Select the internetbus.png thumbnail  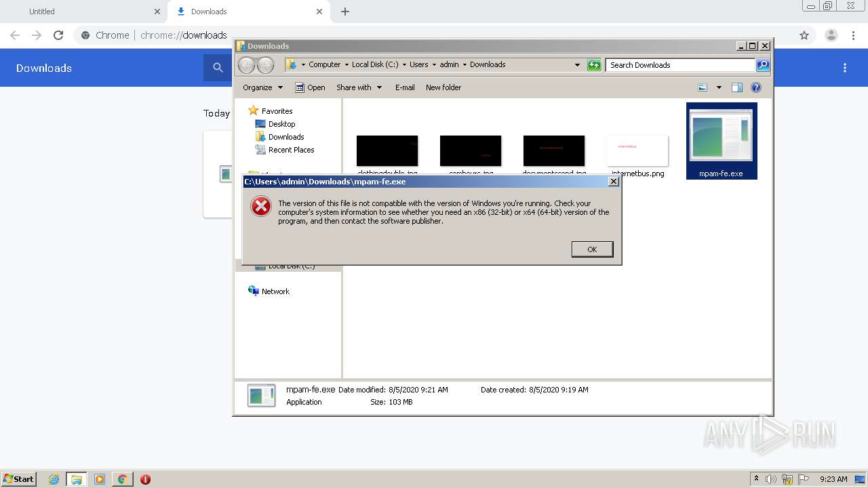tap(637, 151)
